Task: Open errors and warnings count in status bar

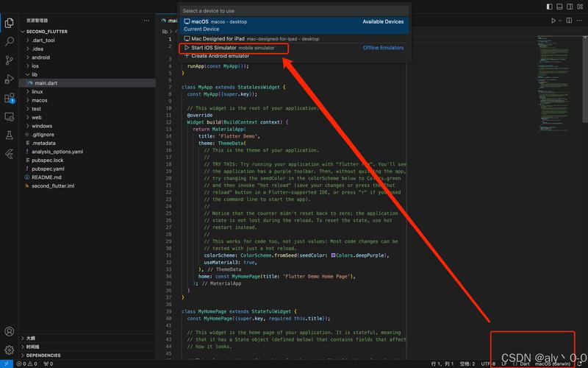Action: tap(26, 364)
